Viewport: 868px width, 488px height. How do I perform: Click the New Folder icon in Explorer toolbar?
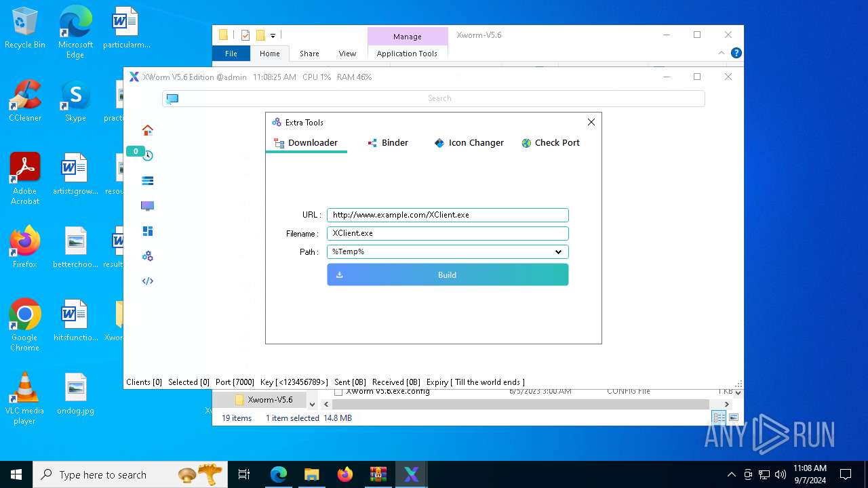tap(260, 35)
